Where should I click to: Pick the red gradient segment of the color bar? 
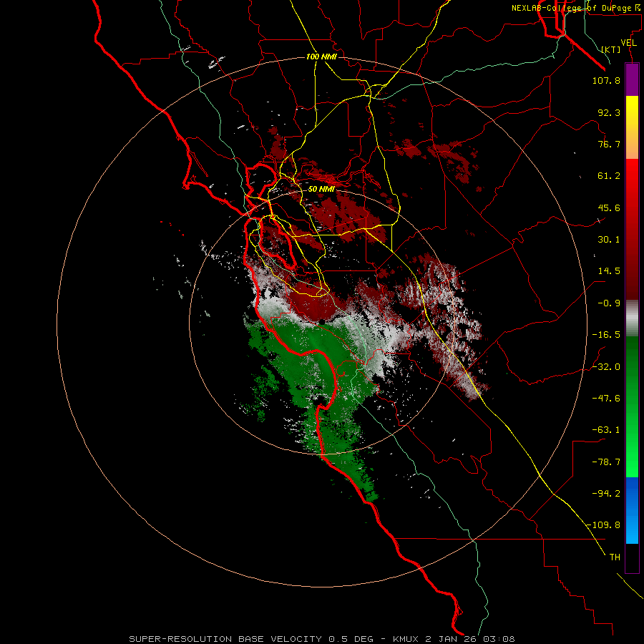[632, 229]
